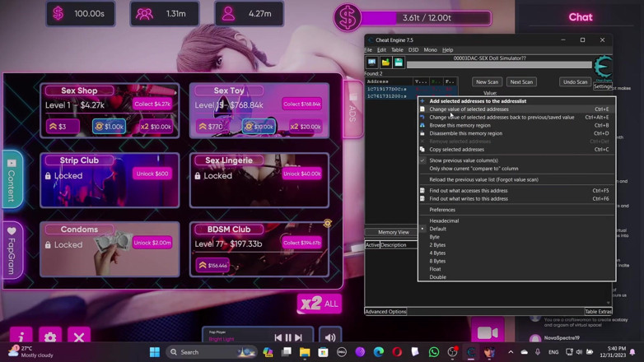Choose Browse this memory region
The height and width of the screenshot is (362, 644).
point(516,125)
